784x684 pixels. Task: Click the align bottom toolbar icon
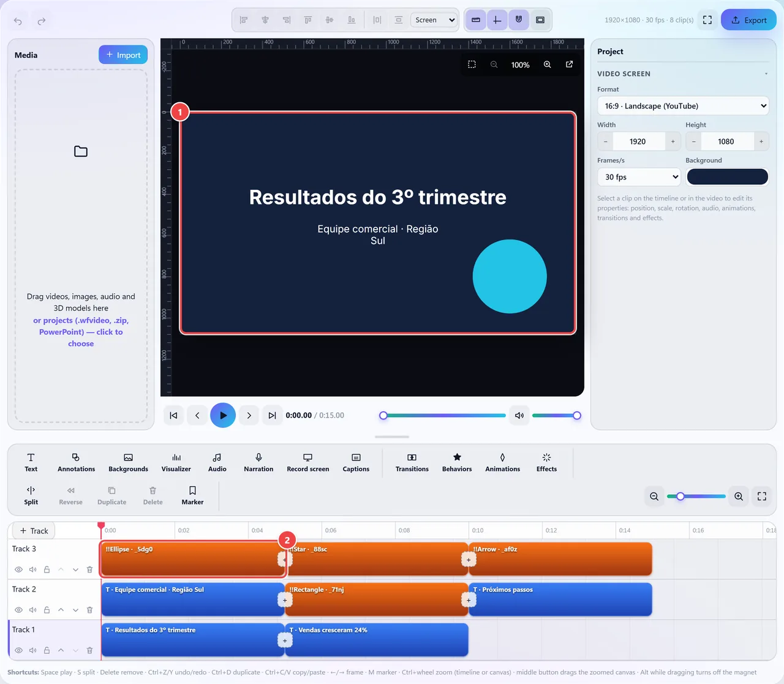coord(352,20)
